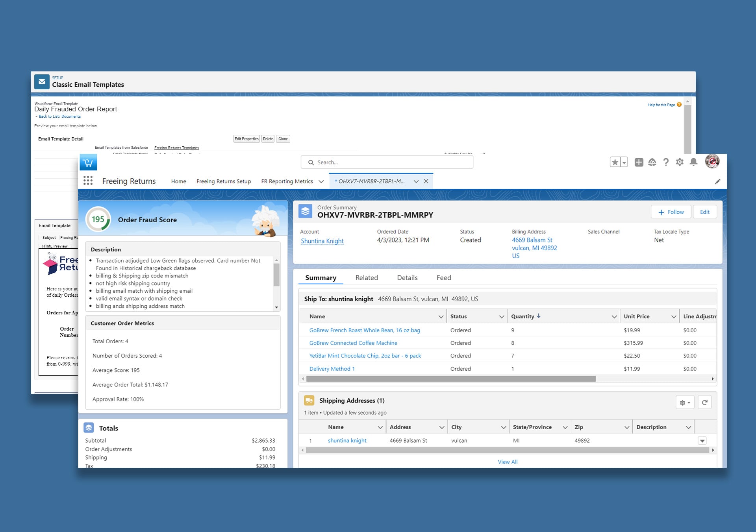
Task: Expand the favorites list dropdown arrow
Action: (x=624, y=162)
